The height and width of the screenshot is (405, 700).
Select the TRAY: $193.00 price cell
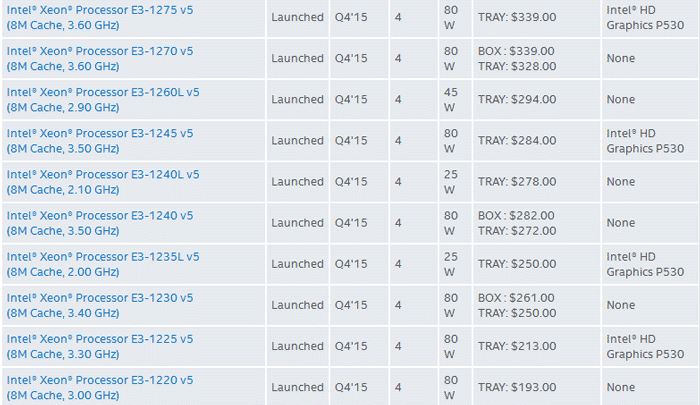pos(537,387)
